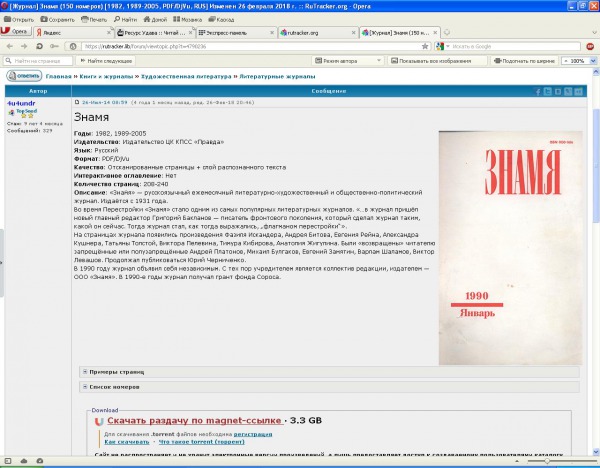Open the Знамя 1990 cover image
600x468 pixels.
510,248
